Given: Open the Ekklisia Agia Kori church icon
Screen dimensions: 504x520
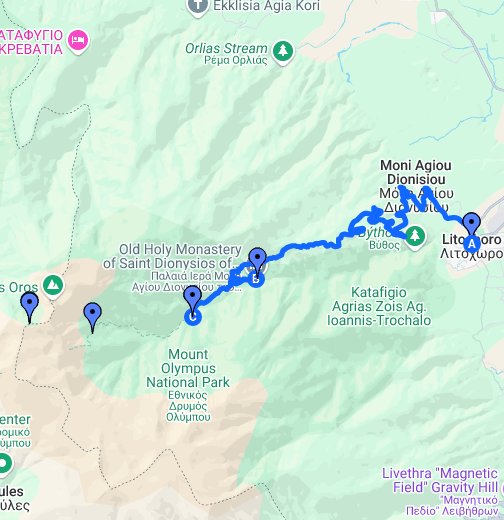Looking at the screenshot, I should coord(198,7).
